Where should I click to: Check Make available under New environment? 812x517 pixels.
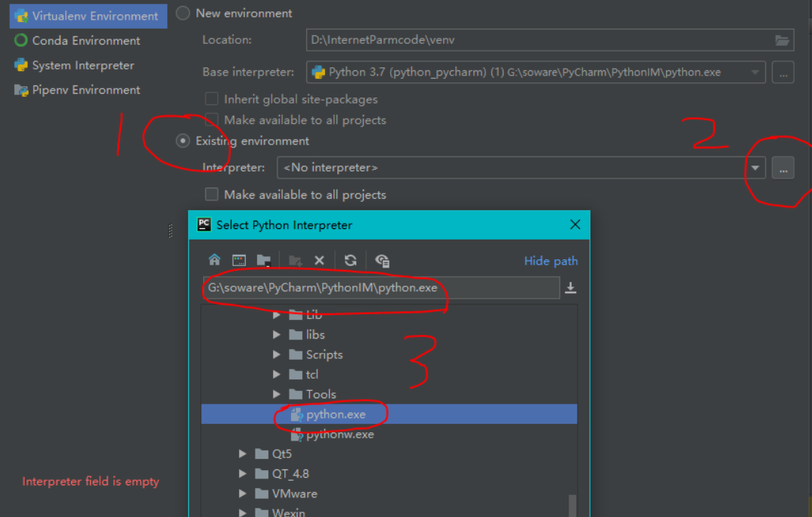click(211, 120)
